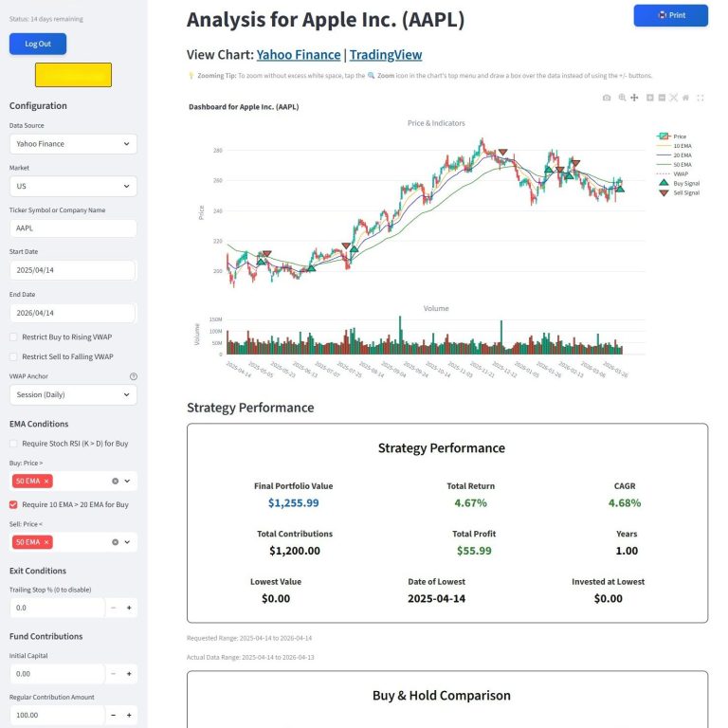Open chart fullscreen view icon
The height and width of the screenshot is (728, 728).
[701, 98]
